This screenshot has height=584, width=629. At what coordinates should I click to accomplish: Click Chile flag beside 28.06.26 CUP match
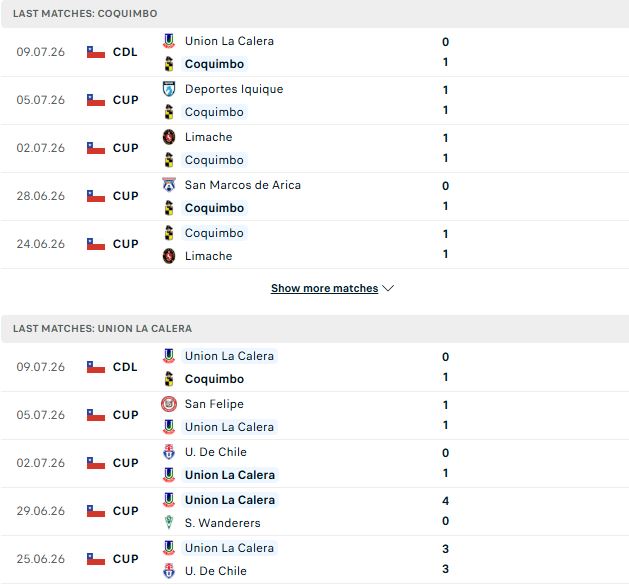[96, 196]
